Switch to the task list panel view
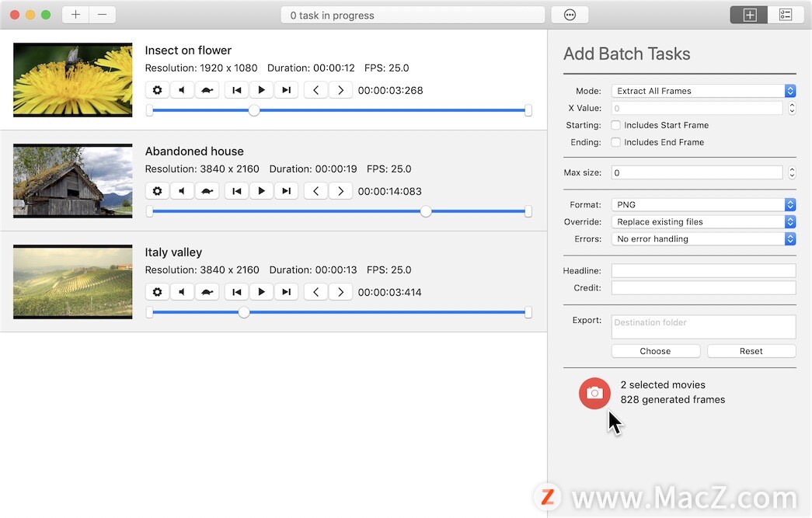Image resolution: width=812 pixels, height=518 pixels. click(x=786, y=15)
